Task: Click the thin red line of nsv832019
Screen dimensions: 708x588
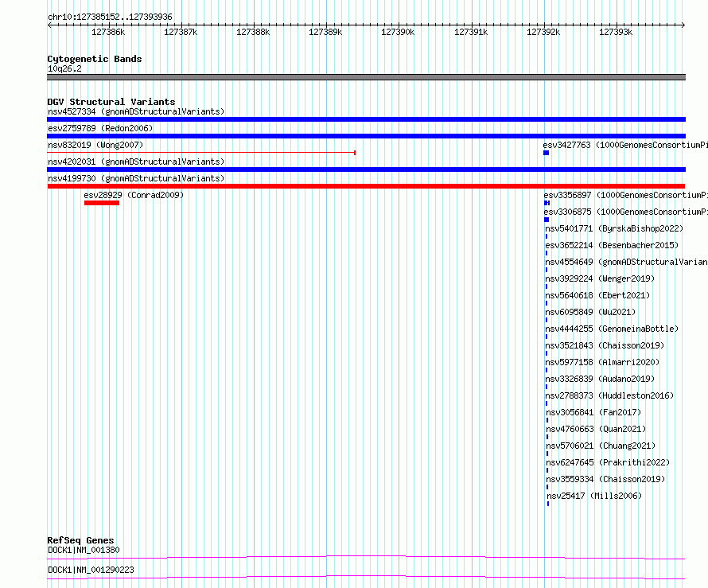Action: coord(201,153)
